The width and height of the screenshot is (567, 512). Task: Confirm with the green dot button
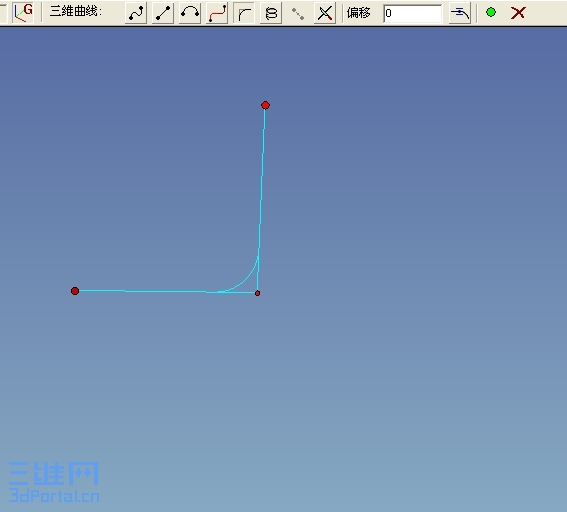pos(491,12)
